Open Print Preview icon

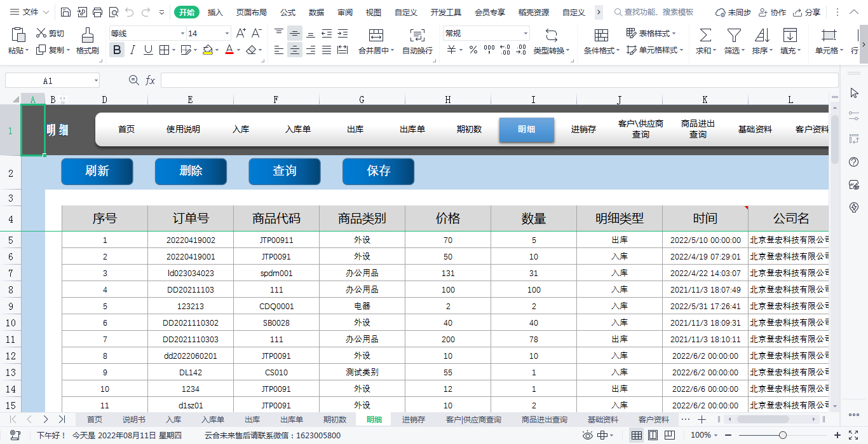(x=113, y=12)
